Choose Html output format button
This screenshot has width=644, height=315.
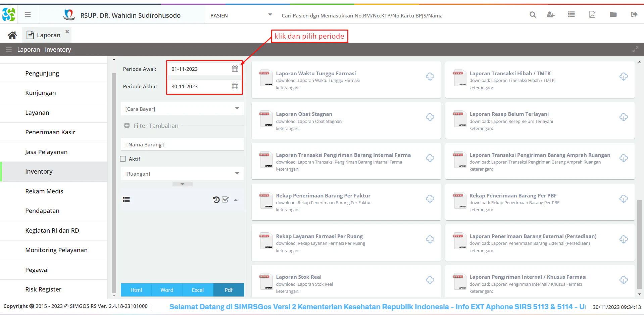pyautogui.click(x=136, y=290)
